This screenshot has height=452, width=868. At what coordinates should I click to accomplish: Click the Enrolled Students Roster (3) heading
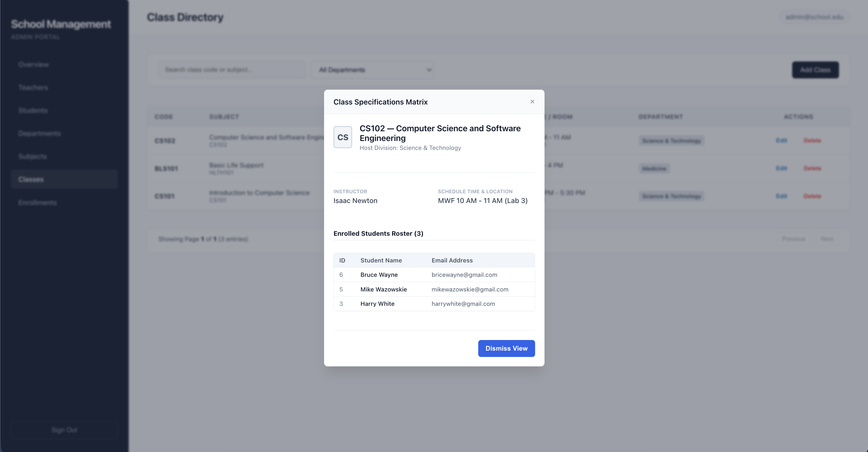[378, 233]
